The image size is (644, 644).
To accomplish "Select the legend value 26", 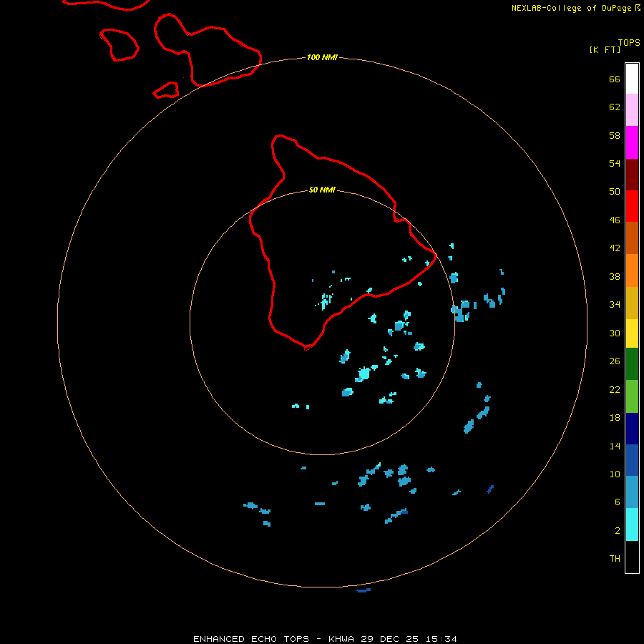I will click(615, 361).
